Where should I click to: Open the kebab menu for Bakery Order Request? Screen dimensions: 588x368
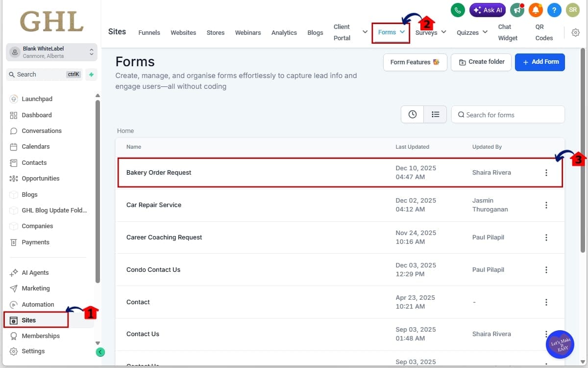tap(546, 172)
